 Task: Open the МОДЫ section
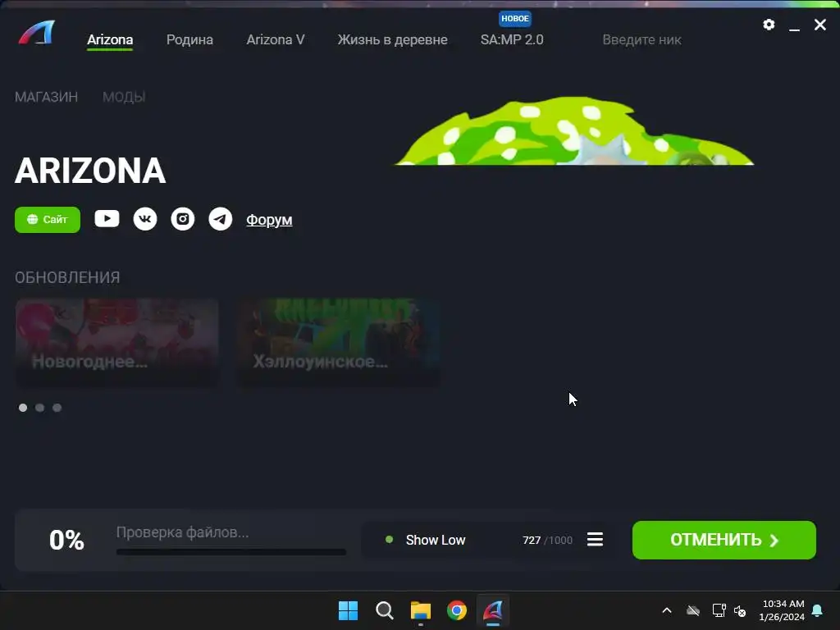pos(124,97)
